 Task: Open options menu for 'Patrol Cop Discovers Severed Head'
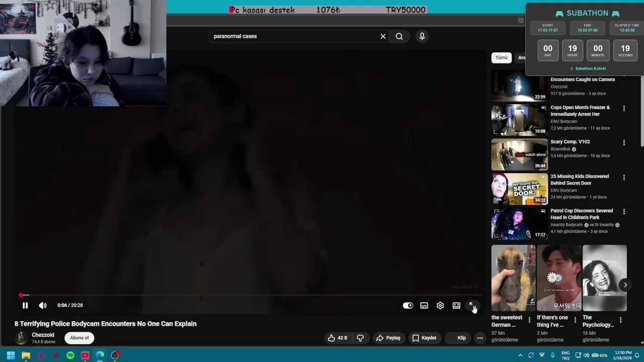(624, 212)
